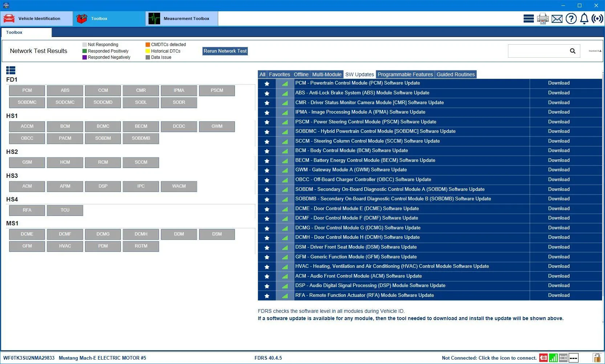Click the green signal strength icon in status bar
The width and height of the screenshot is (605, 364).
tap(553, 358)
